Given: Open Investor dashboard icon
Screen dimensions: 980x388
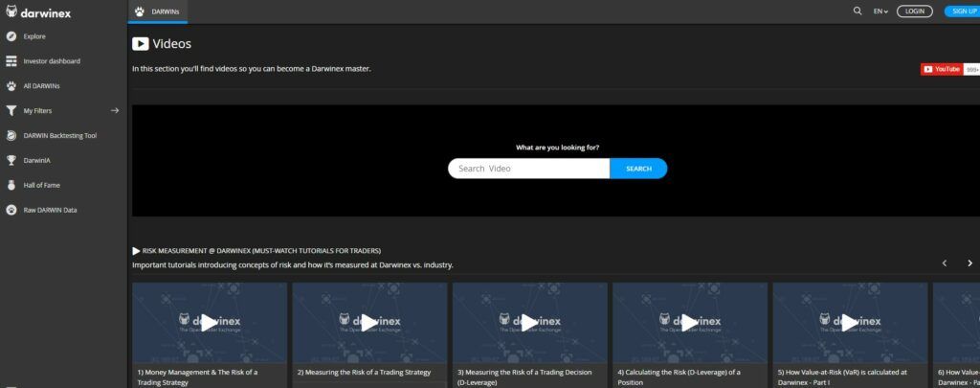Looking at the screenshot, I should coord(11,61).
